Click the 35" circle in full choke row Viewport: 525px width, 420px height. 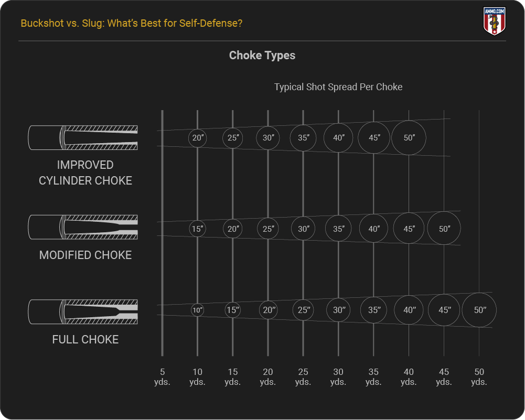[x=374, y=310]
